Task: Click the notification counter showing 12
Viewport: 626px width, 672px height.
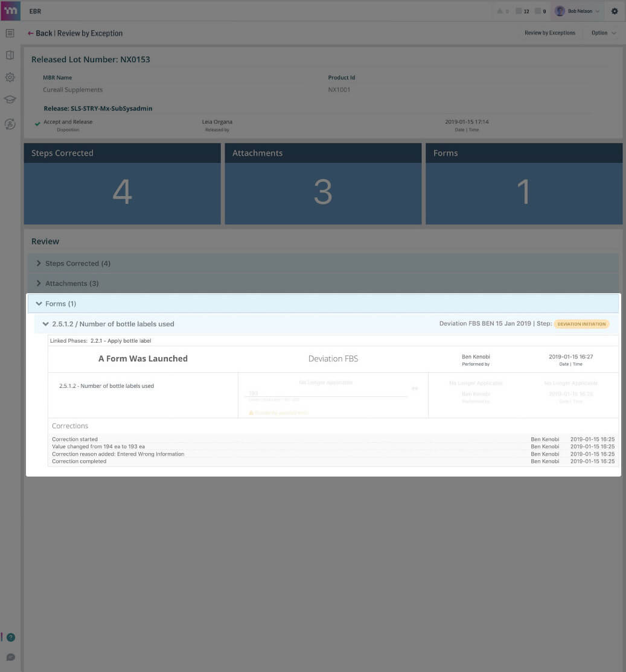Action: 522,11
